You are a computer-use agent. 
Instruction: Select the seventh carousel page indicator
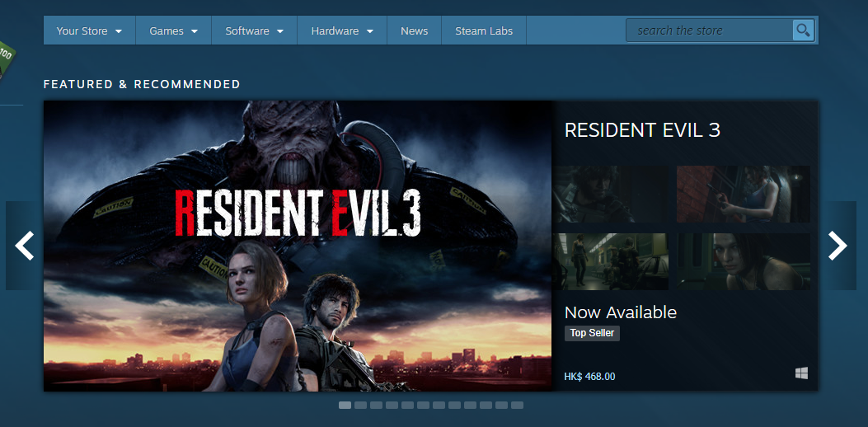pos(439,406)
